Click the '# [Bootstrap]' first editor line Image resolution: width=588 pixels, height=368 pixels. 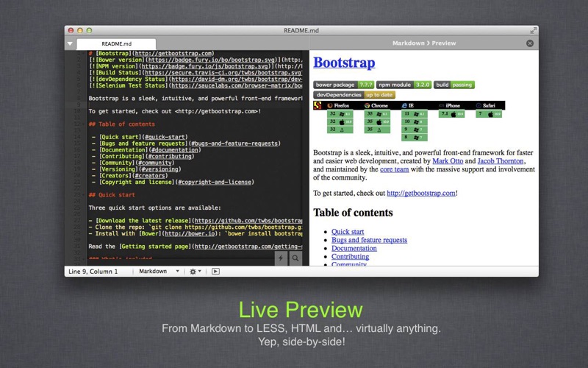pyautogui.click(x=151, y=54)
